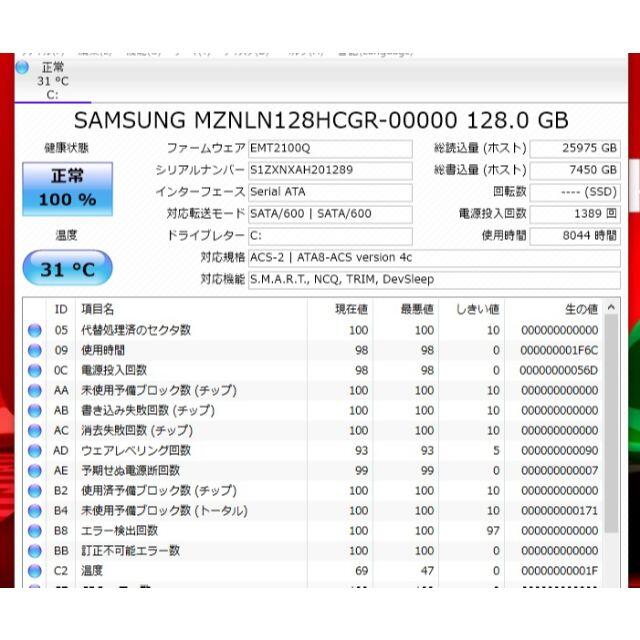Select the C: drive status tab
This screenshot has width=640, height=640.
pos(53,81)
